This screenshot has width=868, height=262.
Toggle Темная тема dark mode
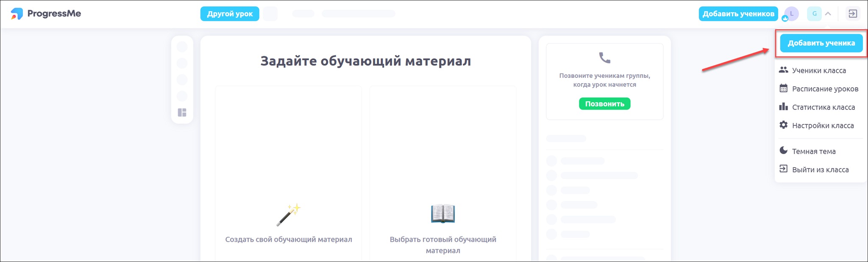pyautogui.click(x=813, y=152)
